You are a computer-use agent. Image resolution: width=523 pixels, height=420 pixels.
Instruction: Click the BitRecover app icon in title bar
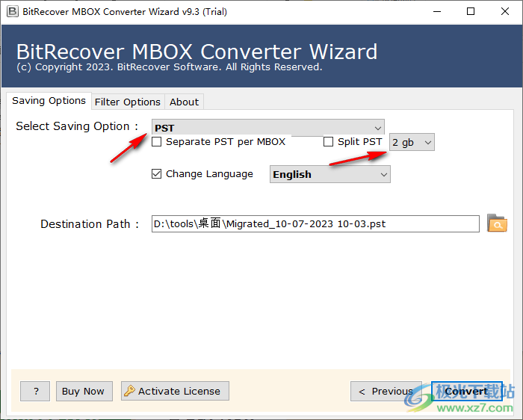point(13,12)
